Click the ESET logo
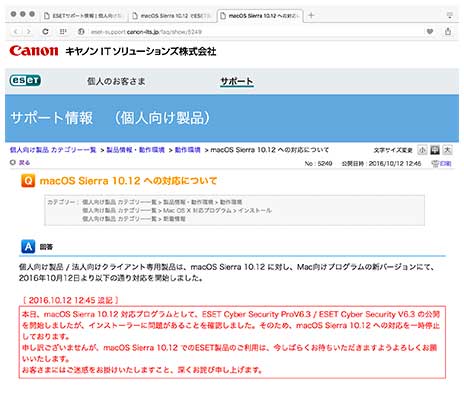Screen dimensions: 464x393 tap(25, 81)
